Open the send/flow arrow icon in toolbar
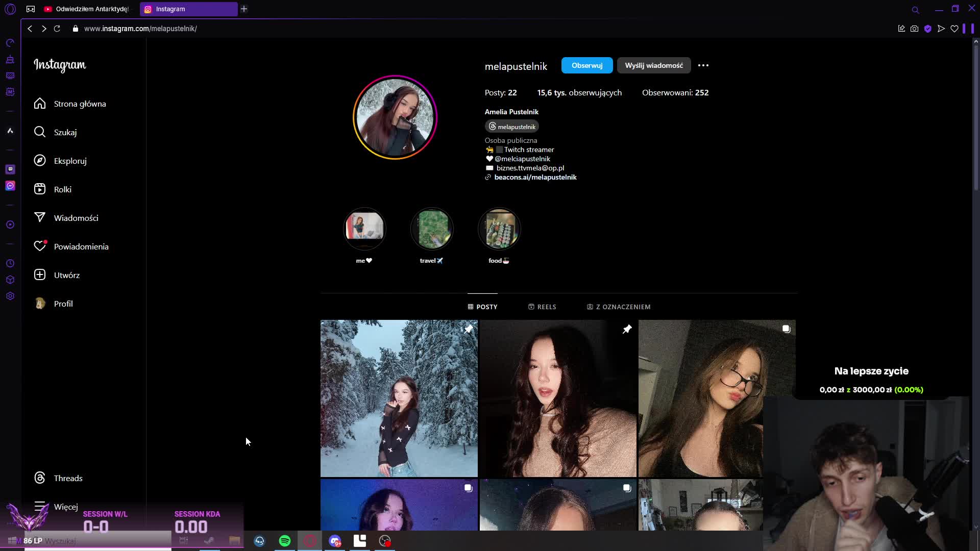The width and height of the screenshot is (980, 551). [x=941, y=29]
